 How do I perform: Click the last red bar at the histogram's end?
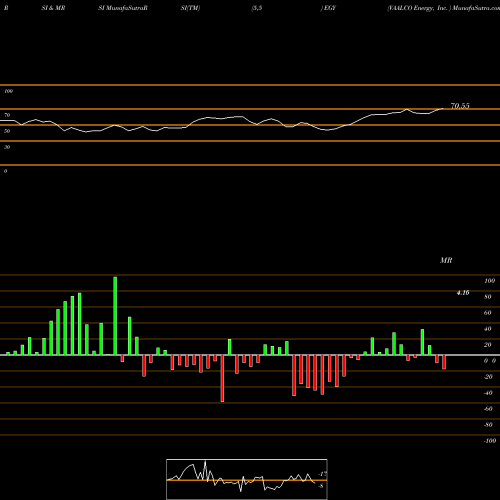(x=444, y=362)
